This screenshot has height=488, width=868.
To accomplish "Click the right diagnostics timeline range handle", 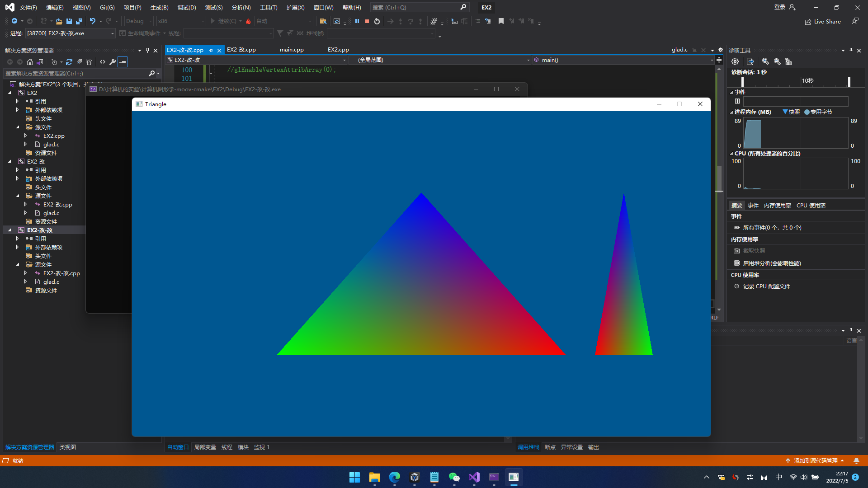I will click(x=849, y=82).
